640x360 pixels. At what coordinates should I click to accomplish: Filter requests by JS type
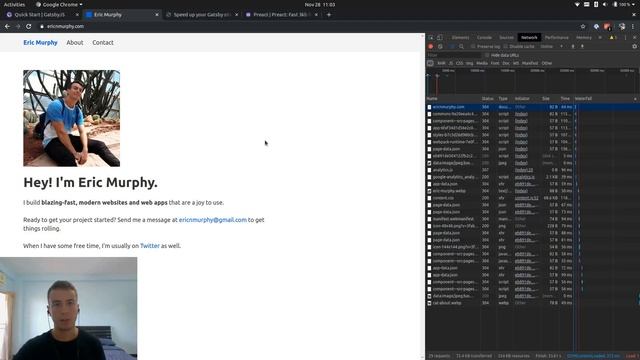[451, 63]
